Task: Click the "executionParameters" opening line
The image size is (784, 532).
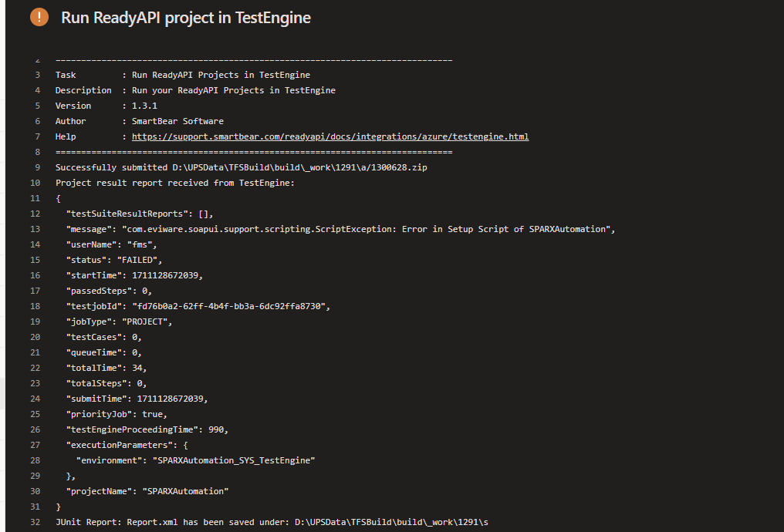Action: coord(132,445)
